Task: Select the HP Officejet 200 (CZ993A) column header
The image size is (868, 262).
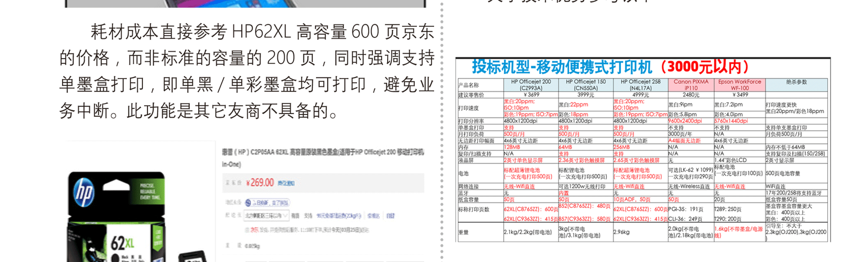Action: 531,85
